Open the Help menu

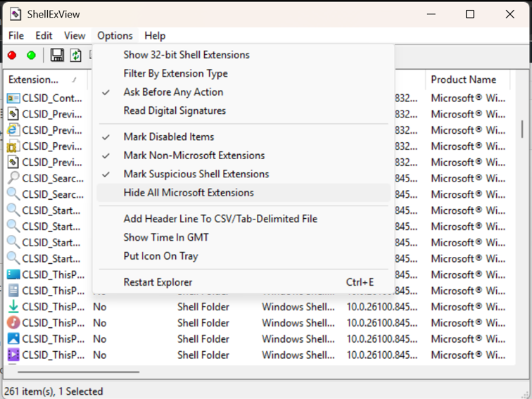pos(155,36)
